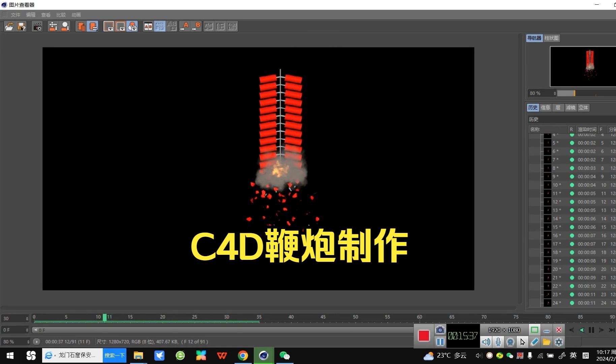Click the delete image from history icon
The height and width of the screenshot is (364, 616).
[81, 26]
